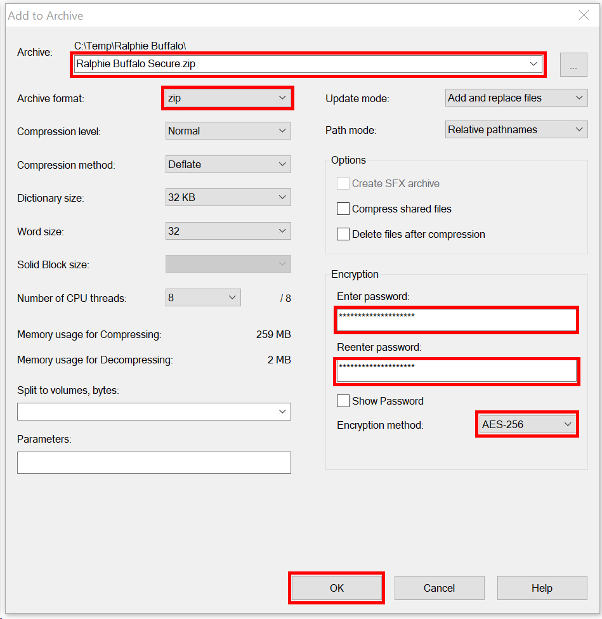Open the Update mode dropdown

pyautogui.click(x=516, y=98)
